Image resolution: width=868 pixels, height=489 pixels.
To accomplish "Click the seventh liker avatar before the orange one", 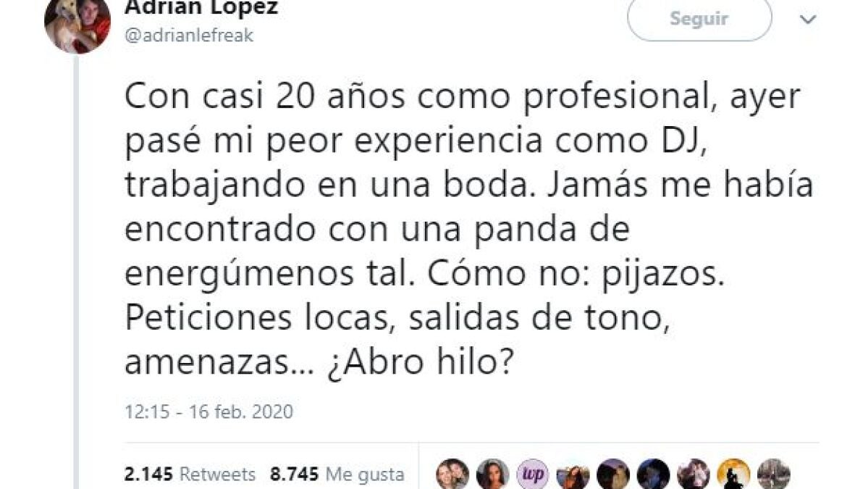I will point(693,474).
